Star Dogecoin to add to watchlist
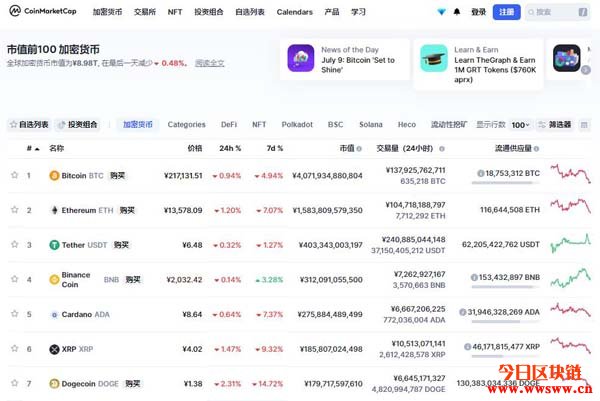The width and height of the screenshot is (600, 401). (15, 383)
